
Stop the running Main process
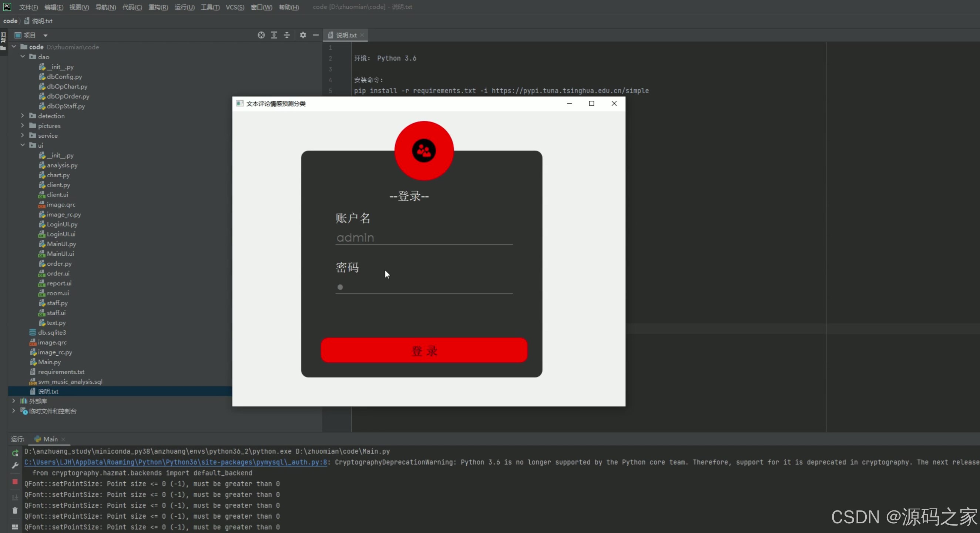point(15,482)
